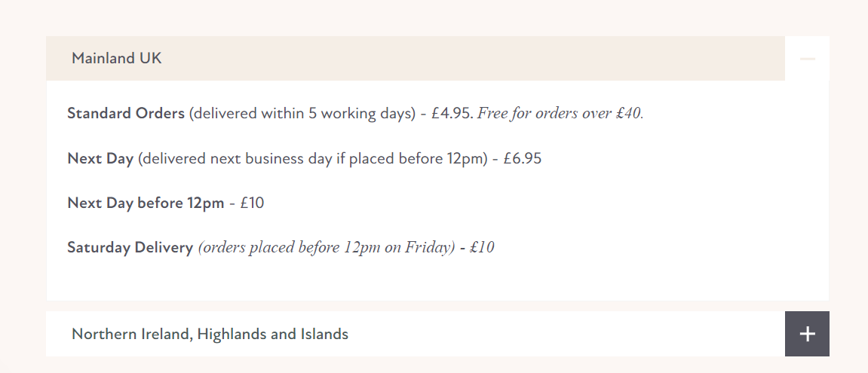
Task: Collapse Mainland UK section with minus icon
Action: [x=807, y=59]
